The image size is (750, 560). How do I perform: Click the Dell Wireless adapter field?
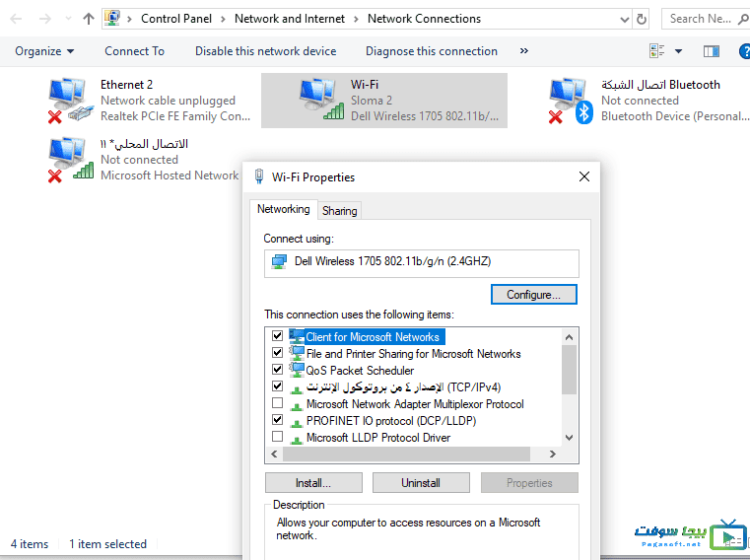click(422, 263)
